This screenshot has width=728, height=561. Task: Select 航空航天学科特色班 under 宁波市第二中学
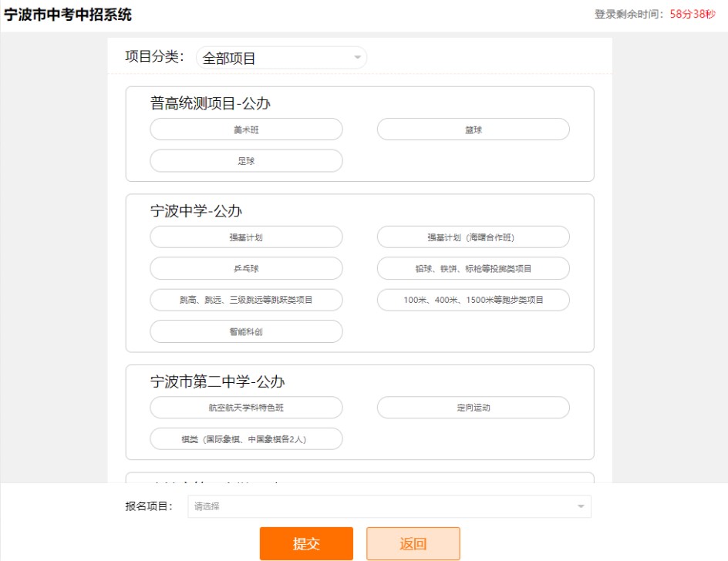(246, 408)
